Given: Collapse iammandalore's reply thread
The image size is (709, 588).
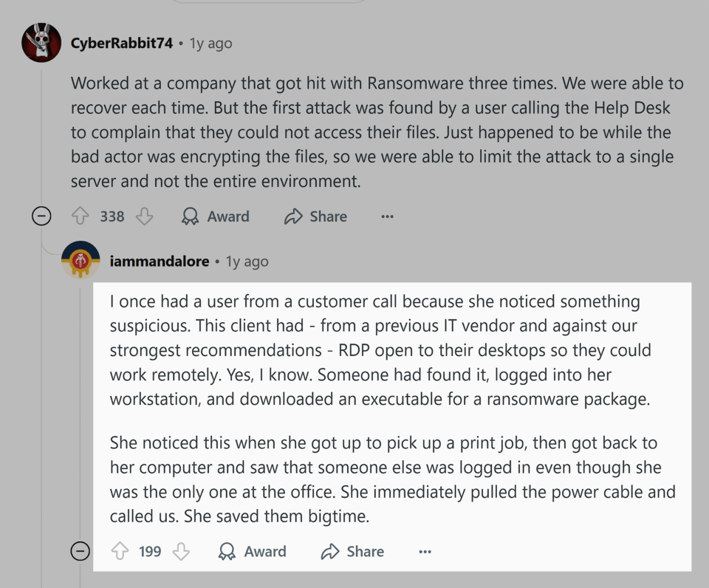Looking at the screenshot, I should coord(80,552).
